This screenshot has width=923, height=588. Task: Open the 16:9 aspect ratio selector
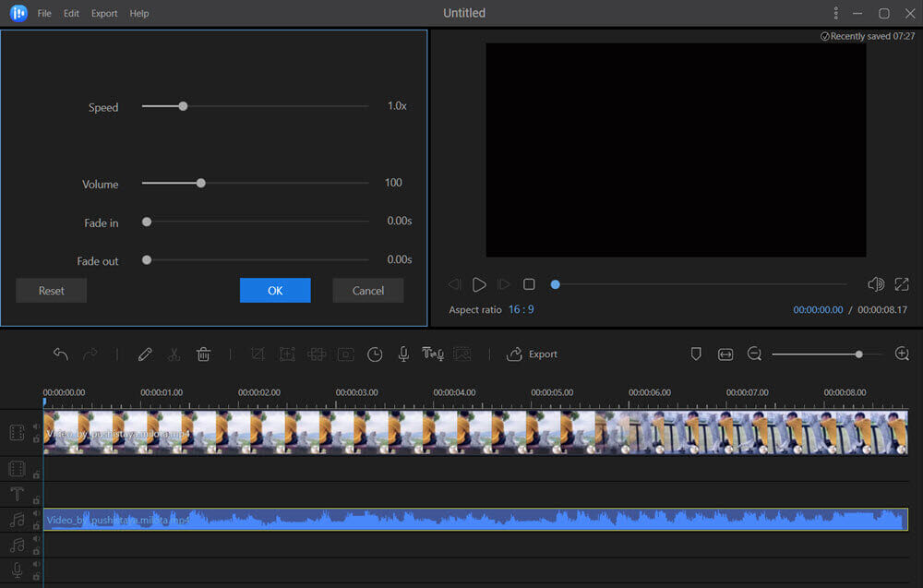tap(521, 309)
